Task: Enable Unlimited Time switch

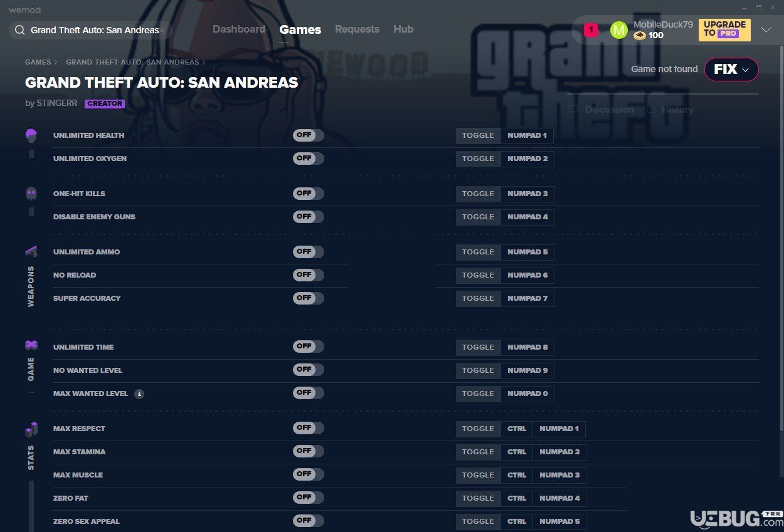Action: coord(308,347)
